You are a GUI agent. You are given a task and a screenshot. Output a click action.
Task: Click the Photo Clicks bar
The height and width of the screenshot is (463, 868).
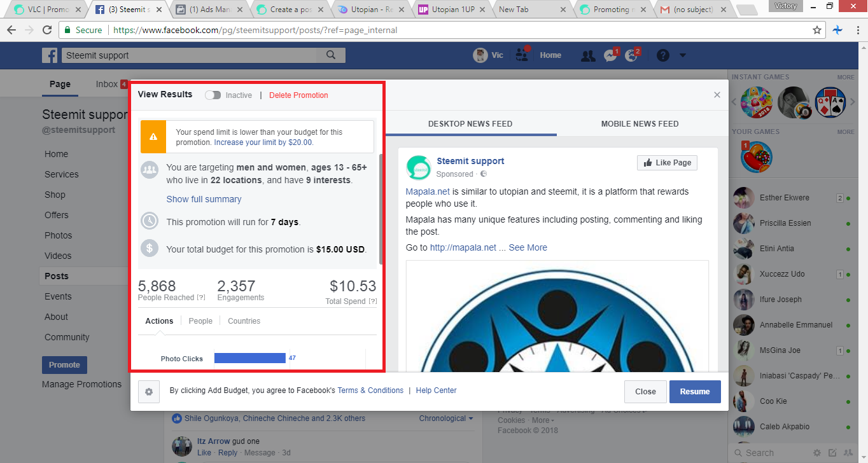(x=250, y=358)
